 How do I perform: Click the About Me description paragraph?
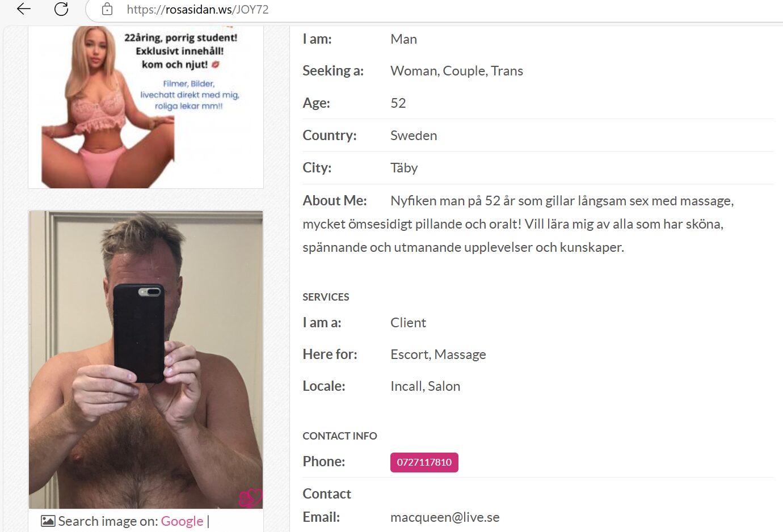tap(518, 224)
